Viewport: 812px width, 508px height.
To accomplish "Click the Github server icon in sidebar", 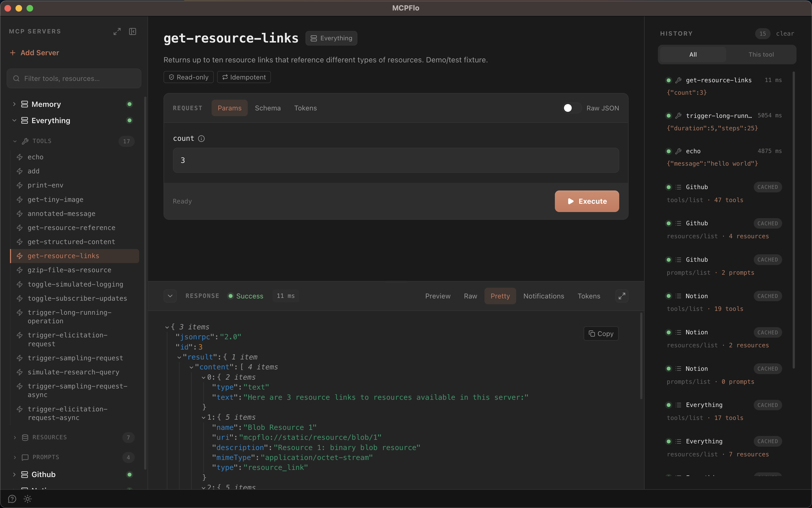I will pos(25,474).
